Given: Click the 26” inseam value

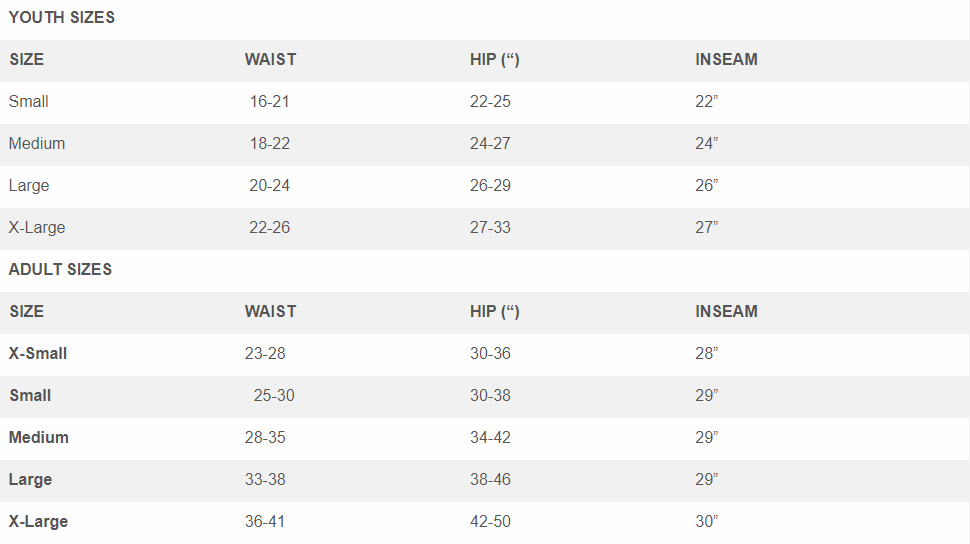Looking at the screenshot, I should 707,185.
